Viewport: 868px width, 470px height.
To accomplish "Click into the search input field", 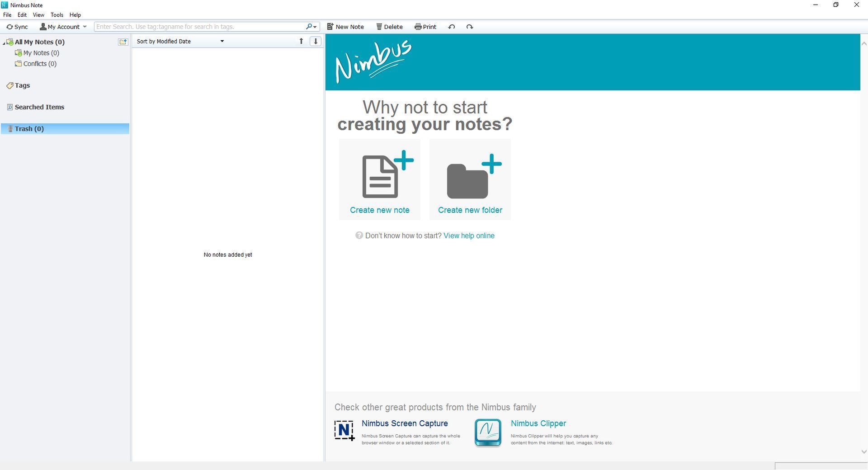I will pyautogui.click(x=194, y=27).
